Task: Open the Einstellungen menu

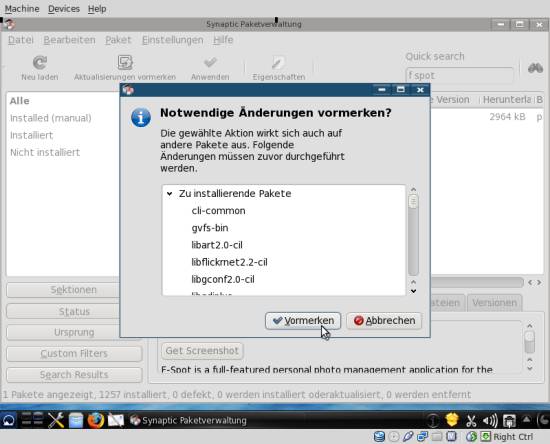Action: 173,40
